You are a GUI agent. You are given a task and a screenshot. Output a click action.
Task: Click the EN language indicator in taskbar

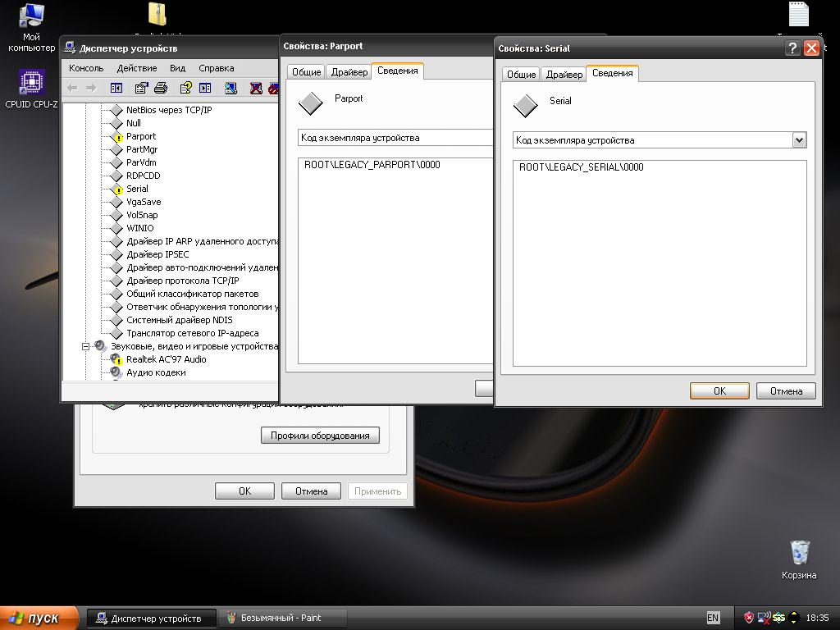pyautogui.click(x=713, y=618)
